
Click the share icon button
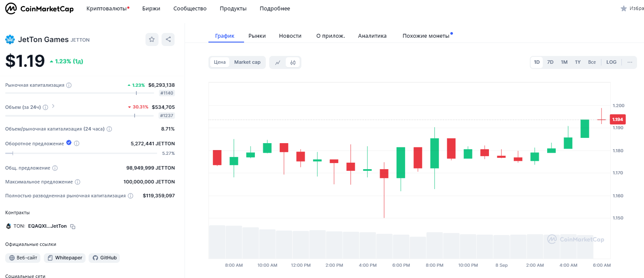[x=168, y=39]
